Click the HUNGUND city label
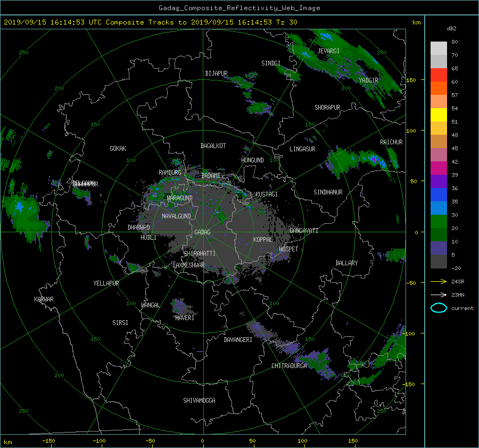The image size is (479, 448). coord(252,160)
